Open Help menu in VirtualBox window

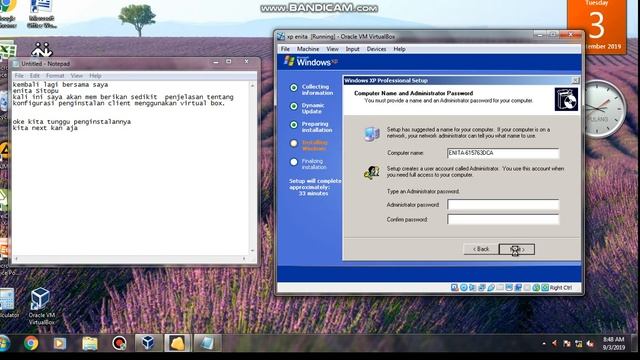click(x=400, y=49)
